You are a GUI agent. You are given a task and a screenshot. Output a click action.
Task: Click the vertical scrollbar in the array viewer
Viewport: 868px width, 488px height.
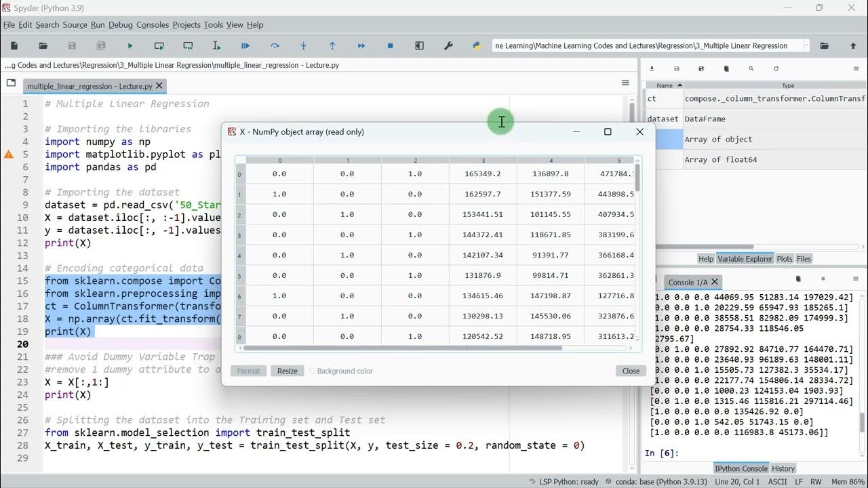coord(637,178)
